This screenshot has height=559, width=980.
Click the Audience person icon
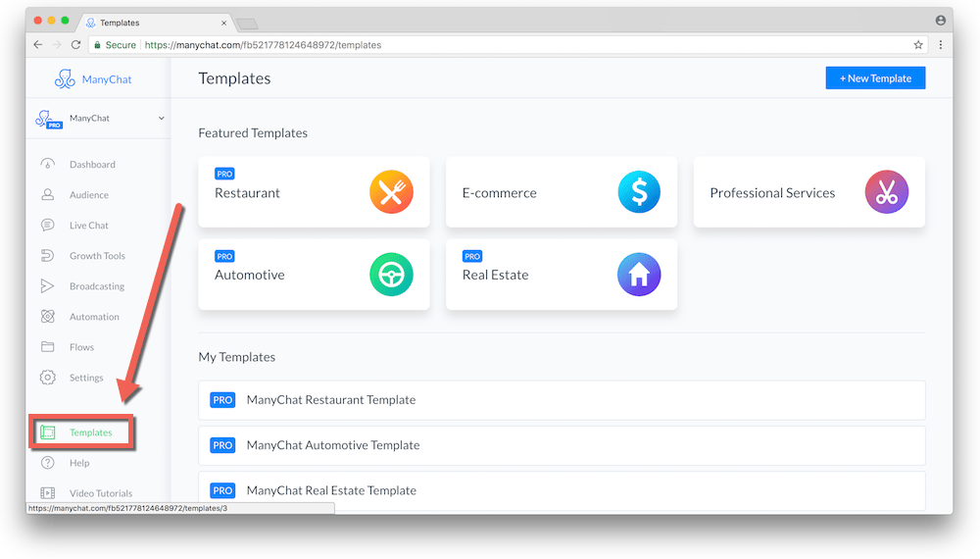(x=47, y=194)
